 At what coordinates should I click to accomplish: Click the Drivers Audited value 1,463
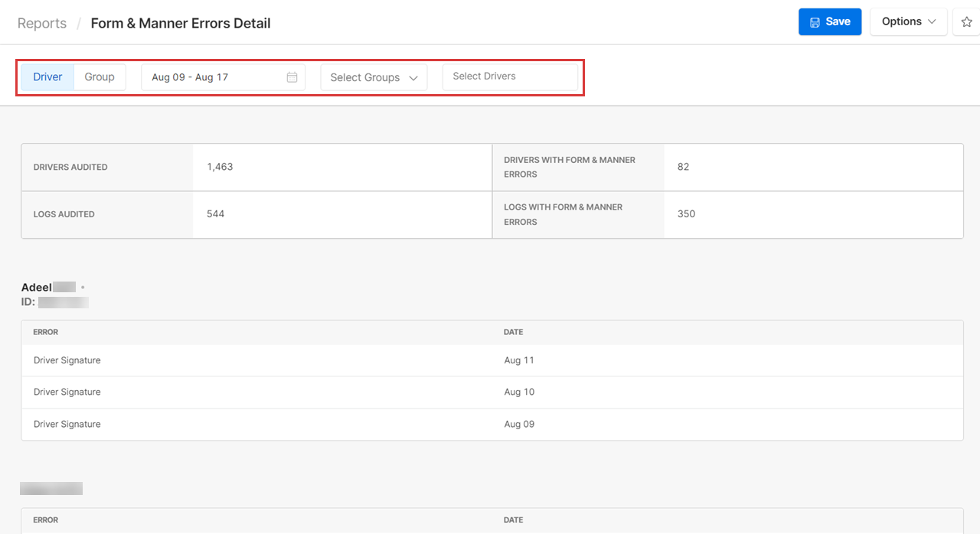[220, 167]
